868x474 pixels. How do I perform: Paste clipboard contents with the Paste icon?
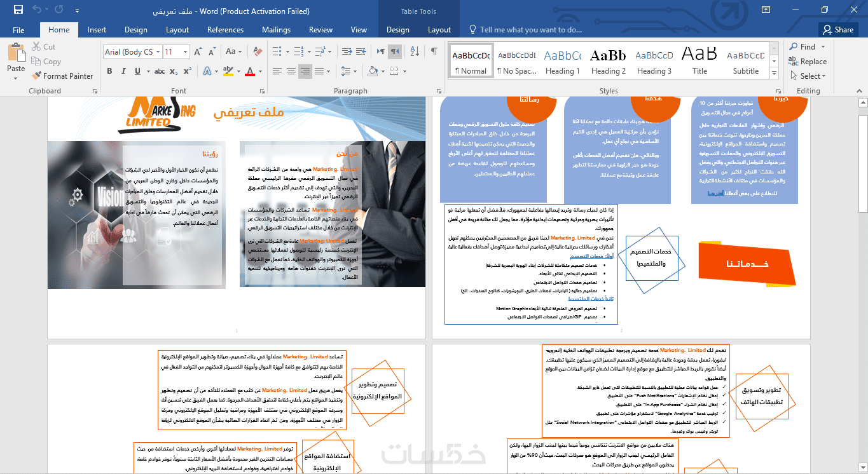16,53
